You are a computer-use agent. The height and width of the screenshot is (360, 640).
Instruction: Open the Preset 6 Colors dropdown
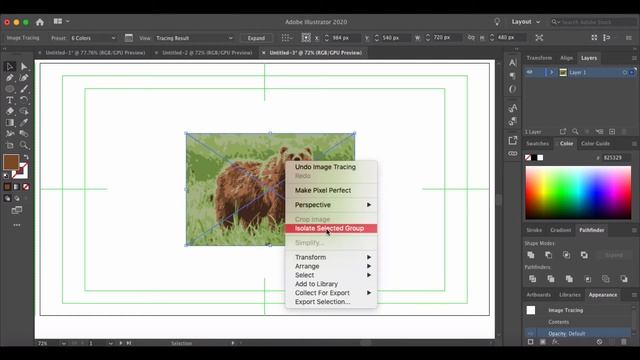tap(93, 38)
